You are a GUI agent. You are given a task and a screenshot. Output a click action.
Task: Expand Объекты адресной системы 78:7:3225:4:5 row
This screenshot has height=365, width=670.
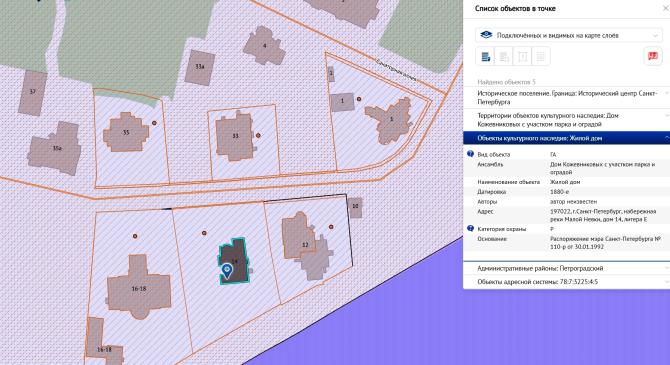[567, 282]
